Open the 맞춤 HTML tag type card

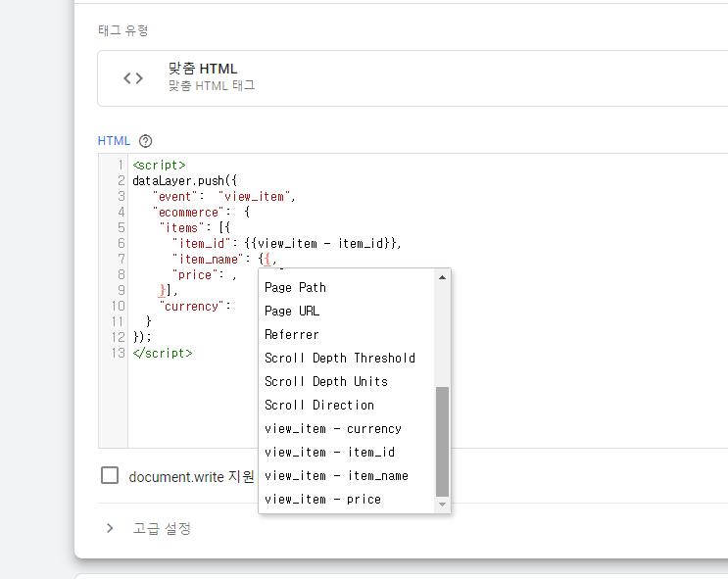(x=413, y=78)
